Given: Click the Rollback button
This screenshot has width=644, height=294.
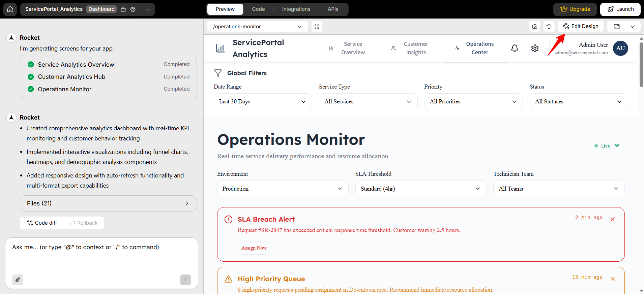Looking at the screenshot, I should click(84, 223).
